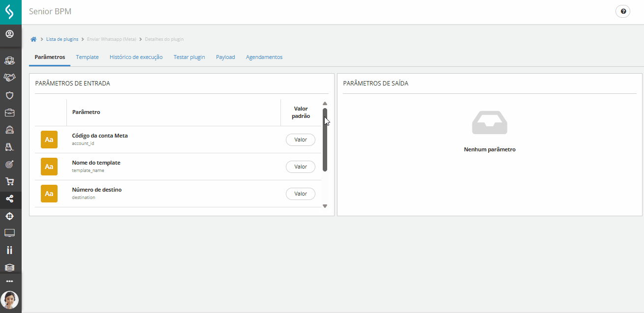Screen dimensions: 644x313
Task: Select the shopping cart icon
Action: pos(10,181)
